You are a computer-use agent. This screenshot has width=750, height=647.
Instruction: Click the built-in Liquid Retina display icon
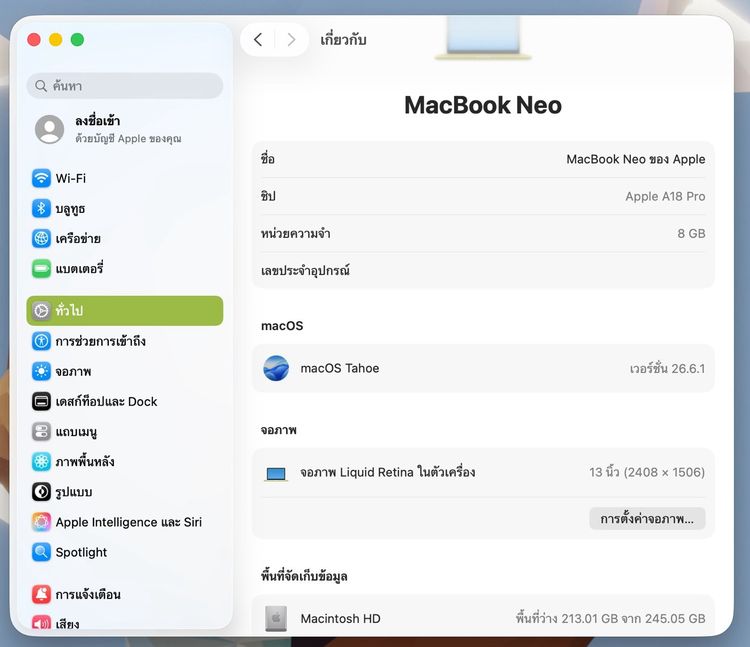(276, 473)
